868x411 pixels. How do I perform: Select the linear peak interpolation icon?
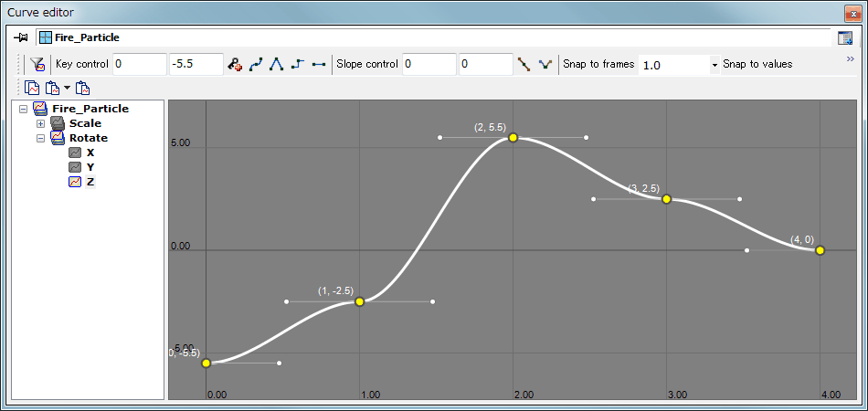(x=277, y=65)
